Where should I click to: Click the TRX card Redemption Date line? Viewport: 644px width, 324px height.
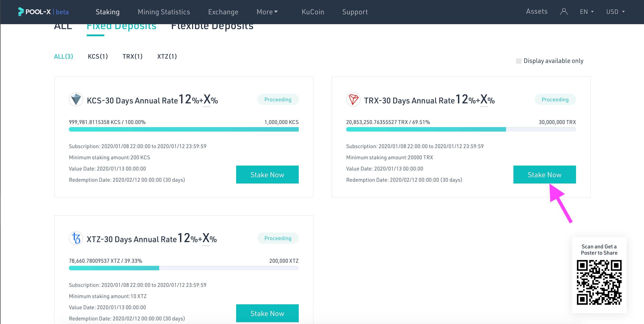coord(404,180)
